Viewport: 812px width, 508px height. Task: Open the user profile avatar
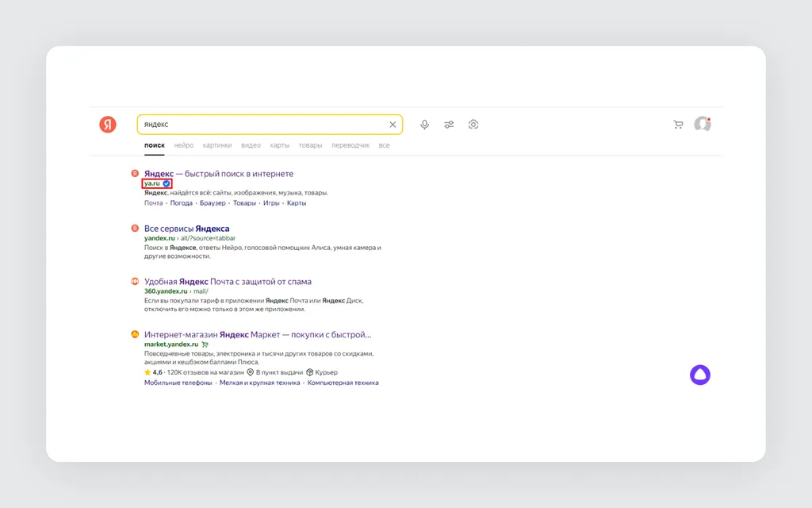[x=703, y=125]
